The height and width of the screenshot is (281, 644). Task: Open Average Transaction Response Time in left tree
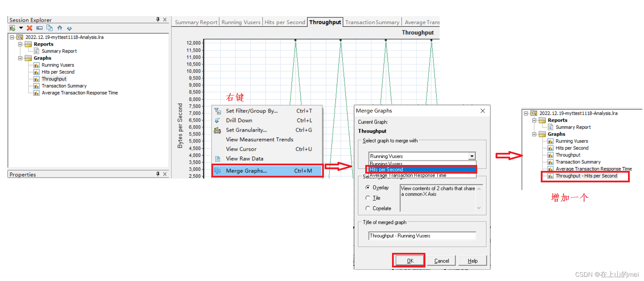point(80,93)
